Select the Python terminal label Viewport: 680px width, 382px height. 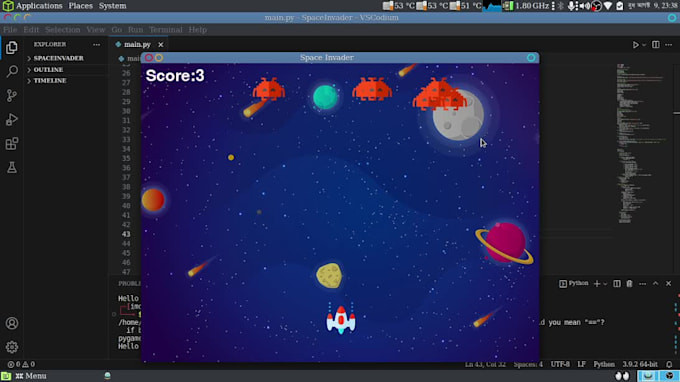(574, 284)
